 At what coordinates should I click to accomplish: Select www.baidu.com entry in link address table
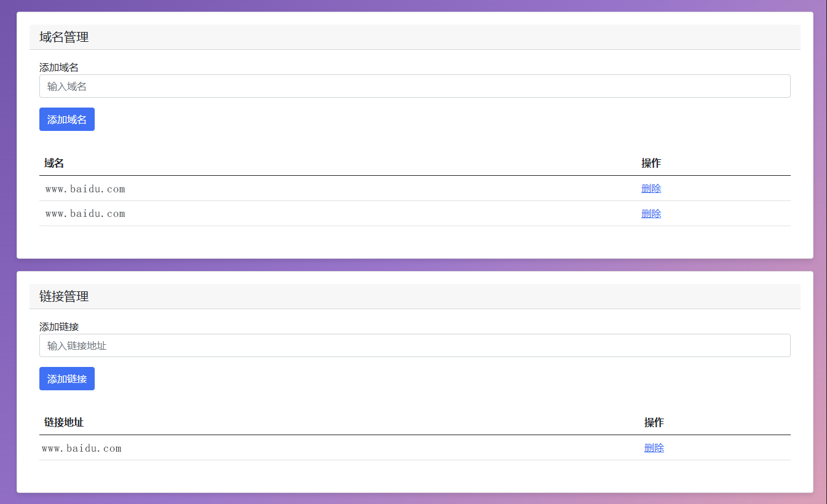click(x=82, y=449)
